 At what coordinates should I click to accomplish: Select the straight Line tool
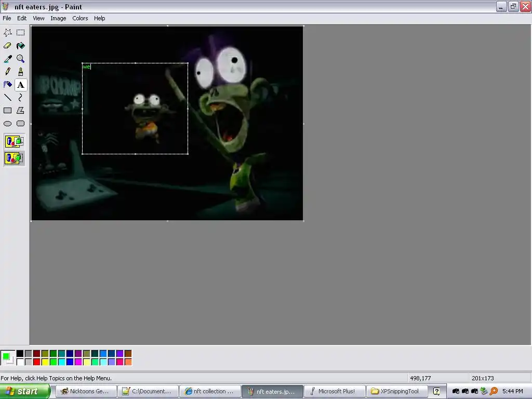coord(8,98)
